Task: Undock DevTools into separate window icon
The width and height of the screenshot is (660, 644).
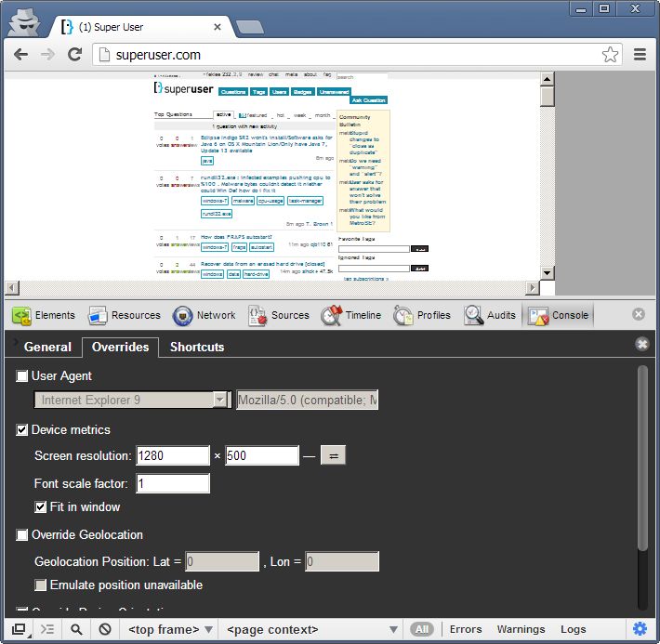Action: coord(19,629)
